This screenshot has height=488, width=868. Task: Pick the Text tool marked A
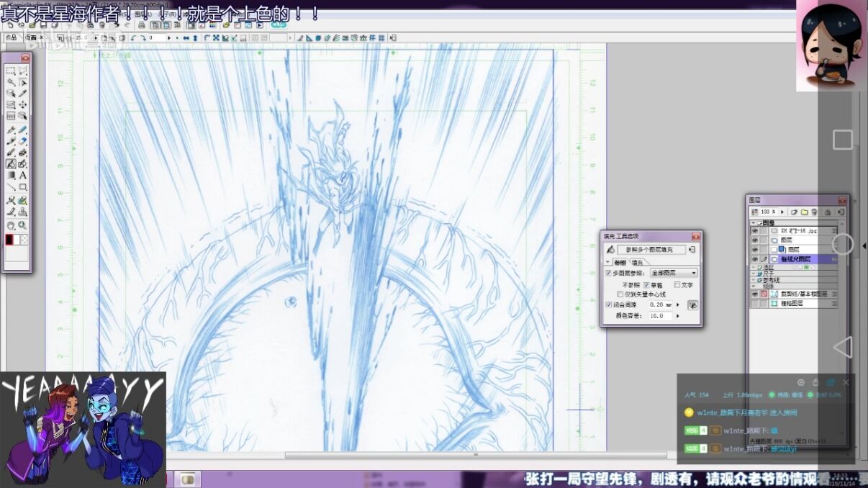point(23,176)
